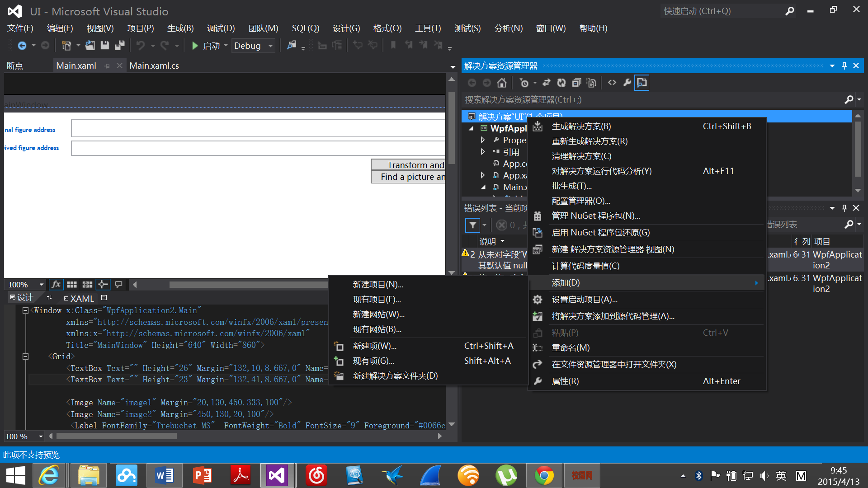The image size is (868, 488).
Task: Save the current file with the disk icon
Action: pyautogui.click(x=105, y=46)
